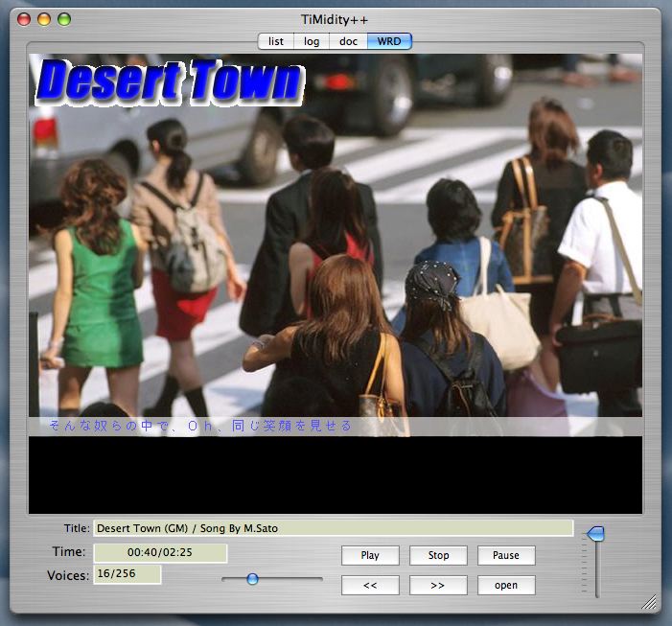The width and height of the screenshot is (672, 626).
Task: Switch to the list tab
Action: pos(276,41)
